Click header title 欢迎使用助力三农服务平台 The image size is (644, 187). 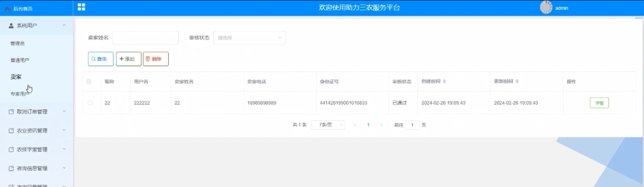(359, 8)
